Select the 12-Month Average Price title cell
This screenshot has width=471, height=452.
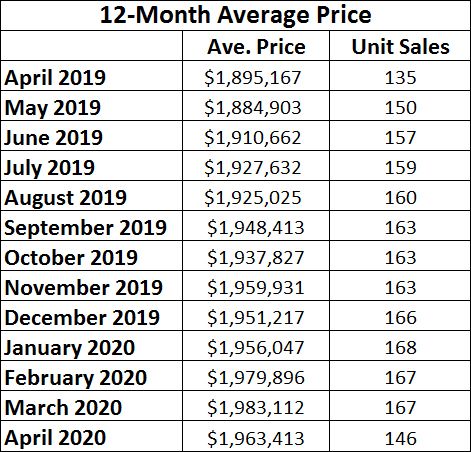[235, 15]
